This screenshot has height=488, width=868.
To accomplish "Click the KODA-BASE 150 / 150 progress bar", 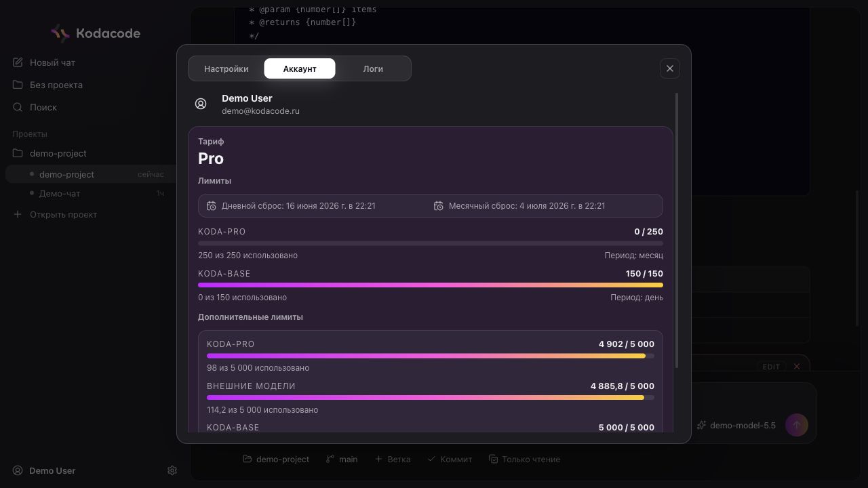I will point(431,285).
